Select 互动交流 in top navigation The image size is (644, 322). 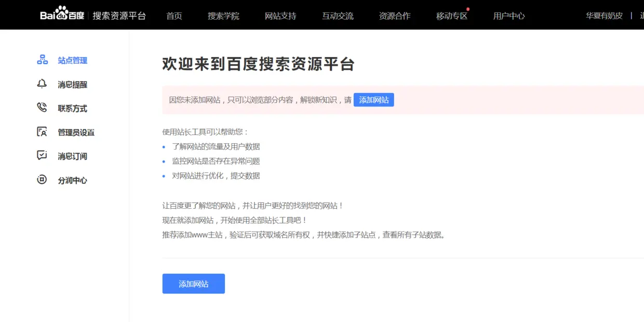pos(338,16)
